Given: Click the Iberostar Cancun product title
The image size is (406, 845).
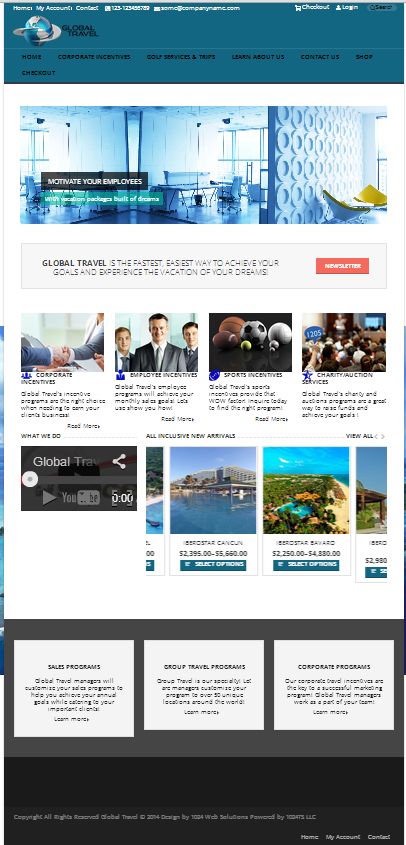Looking at the screenshot, I should (213, 543).
